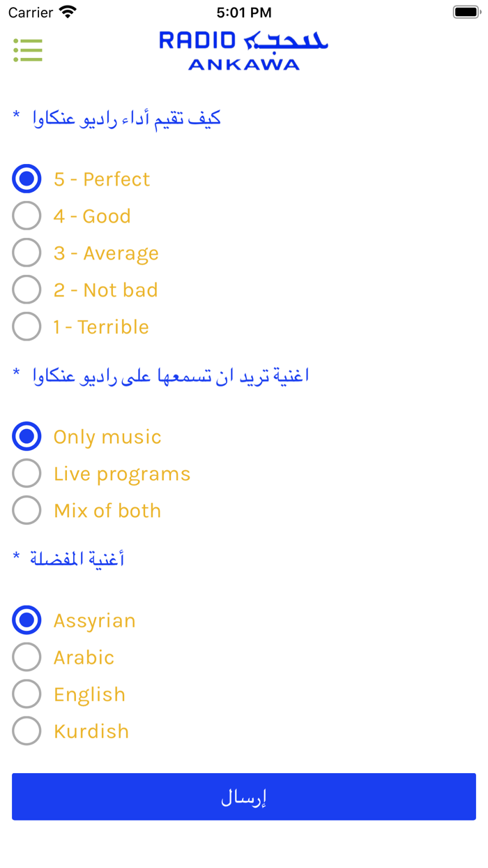Submit the survey with the blue إرسال button
This screenshot has width=488, height=868.
click(244, 797)
